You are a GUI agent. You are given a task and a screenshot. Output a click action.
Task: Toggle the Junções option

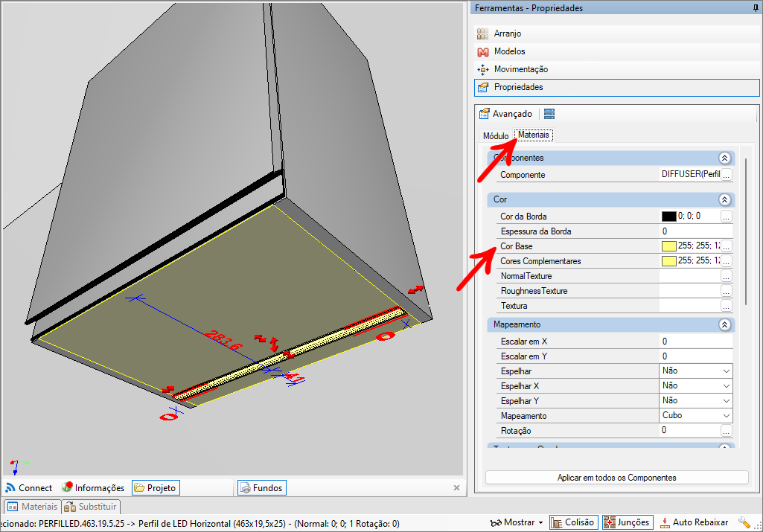click(627, 522)
